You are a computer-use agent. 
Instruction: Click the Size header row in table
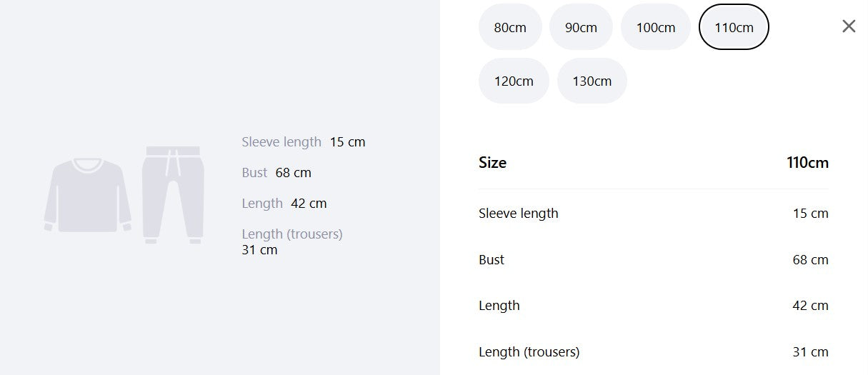tap(654, 163)
